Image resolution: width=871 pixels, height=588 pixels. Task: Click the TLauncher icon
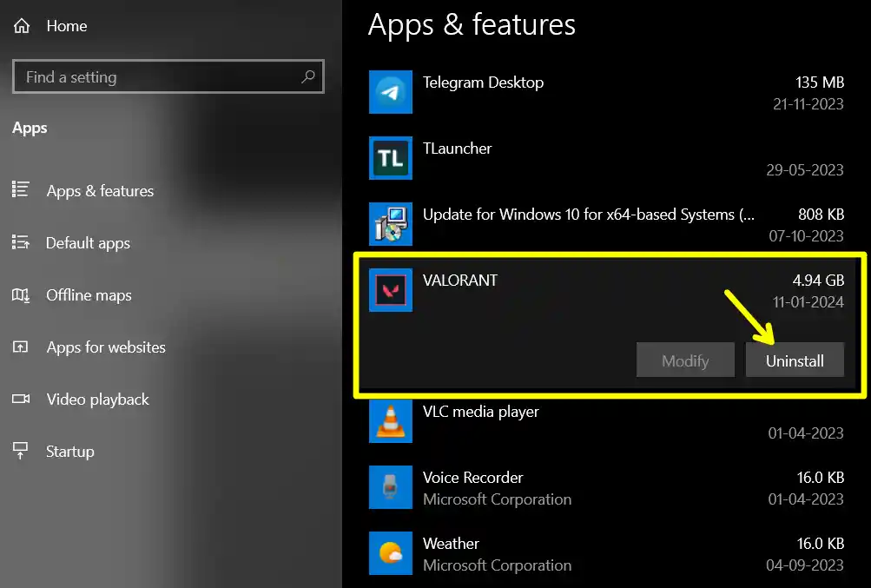390,159
